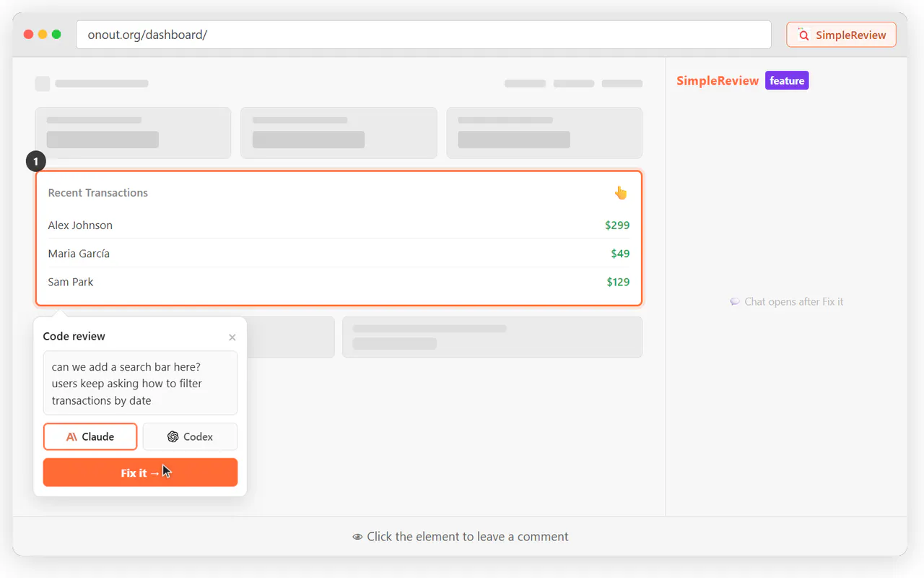Click the $129 amount
Screen dimensions: 924x578
[618, 282]
